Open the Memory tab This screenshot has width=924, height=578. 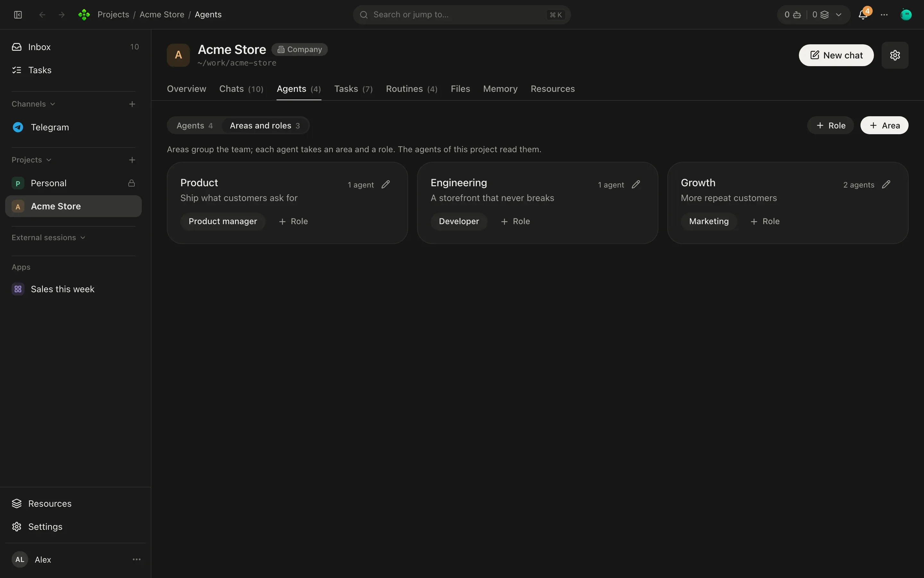pos(500,89)
